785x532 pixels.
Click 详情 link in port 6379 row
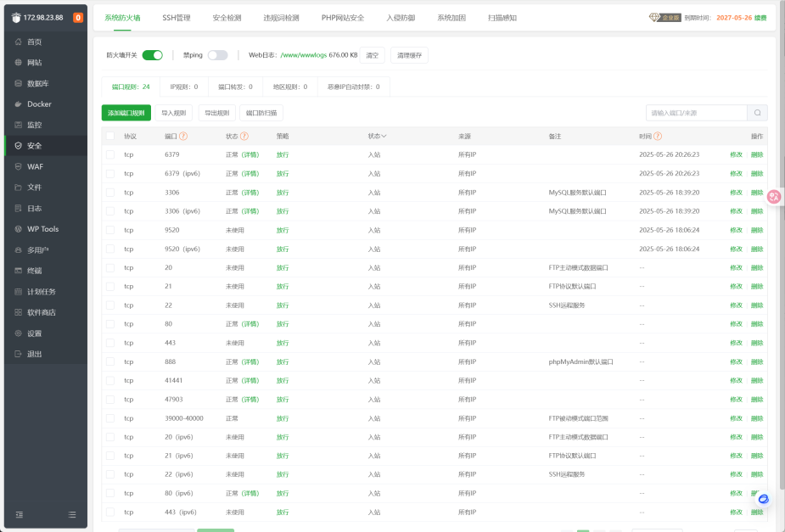250,154
